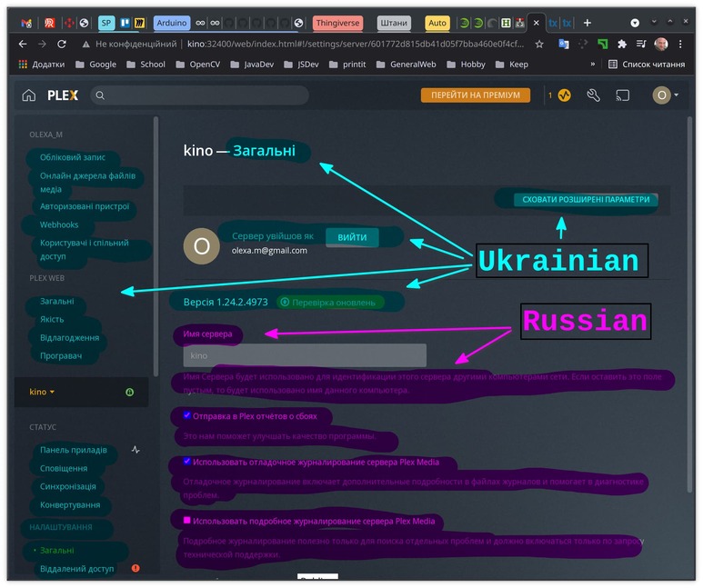Open the Додатки apps shortcut
Viewport: 703px width, 588px height.
coord(42,65)
